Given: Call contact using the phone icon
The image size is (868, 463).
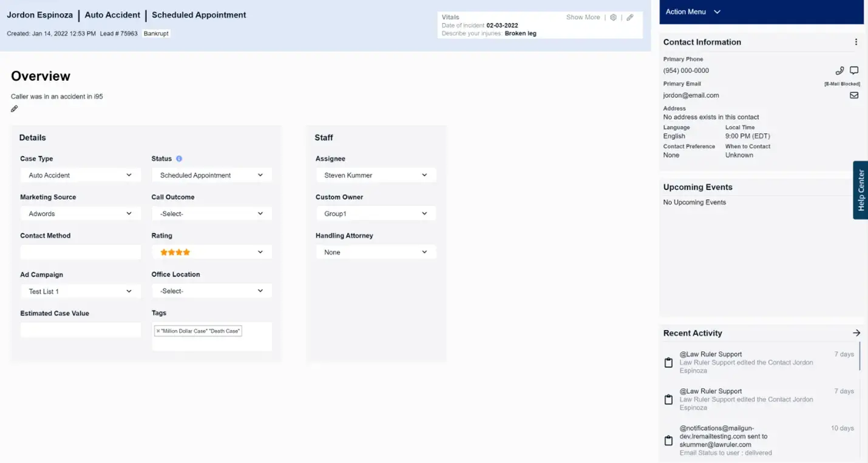Looking at the screenshot, I should (x=839, y=70).
